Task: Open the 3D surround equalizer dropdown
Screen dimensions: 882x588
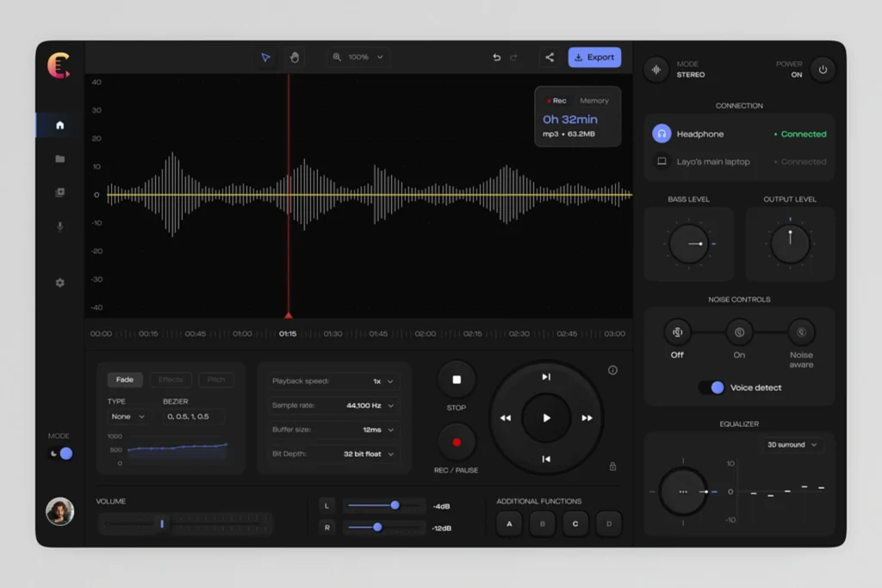Action: click(791, 445)
